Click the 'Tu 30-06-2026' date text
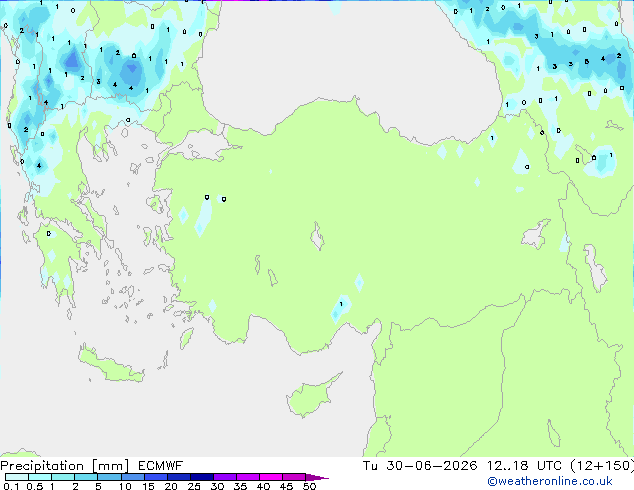 [x=419, y=466]
